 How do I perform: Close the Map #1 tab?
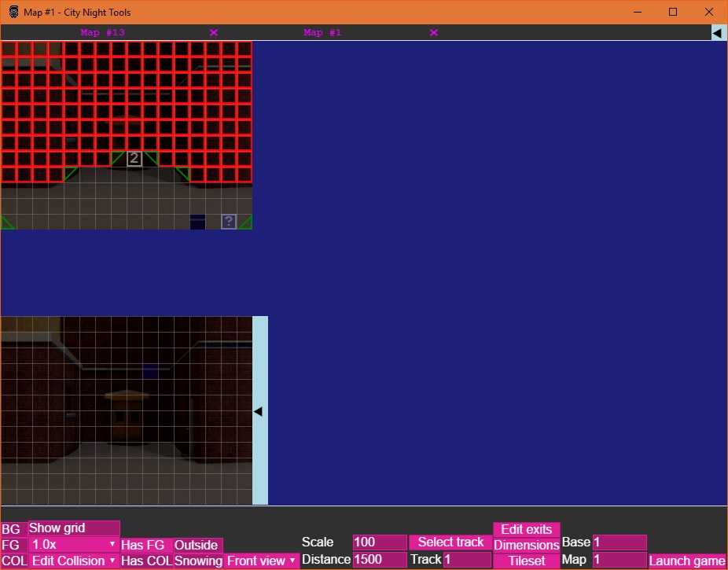pyautogui.click(x=434, y=33)
